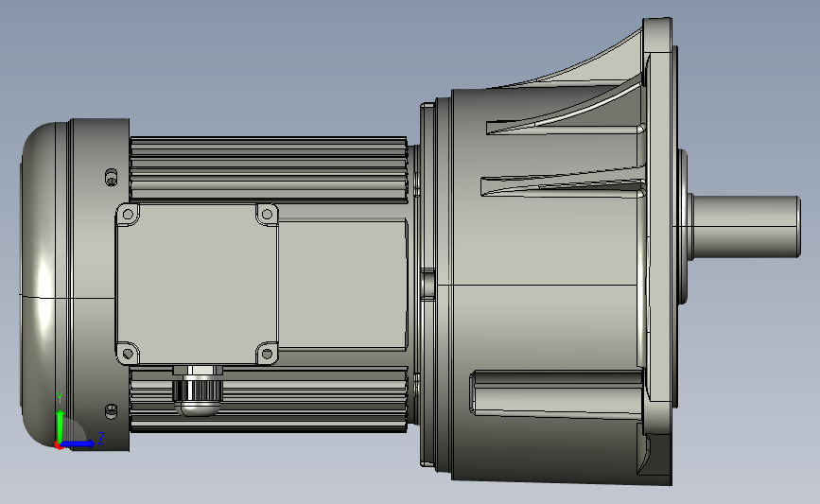Select the bottom recessed rib on gearbox

pos(556,393)
